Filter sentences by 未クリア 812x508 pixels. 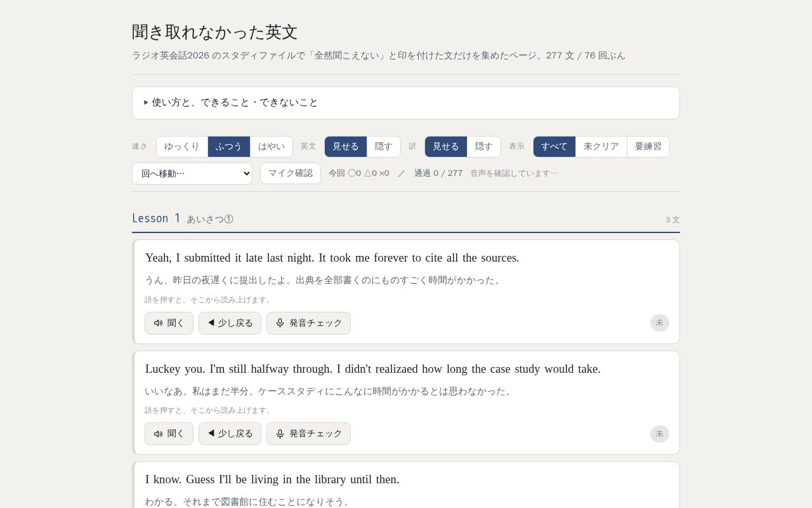[x=601, y=147]
